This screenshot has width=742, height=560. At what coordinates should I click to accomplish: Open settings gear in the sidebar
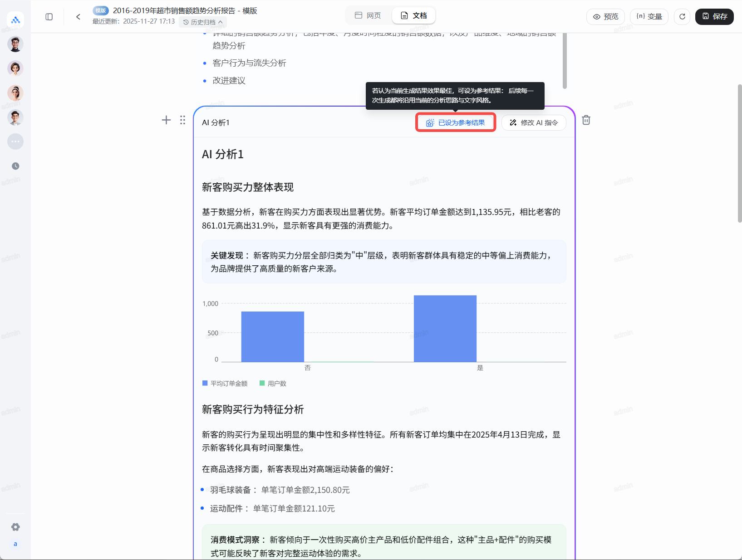pos(15,527)
